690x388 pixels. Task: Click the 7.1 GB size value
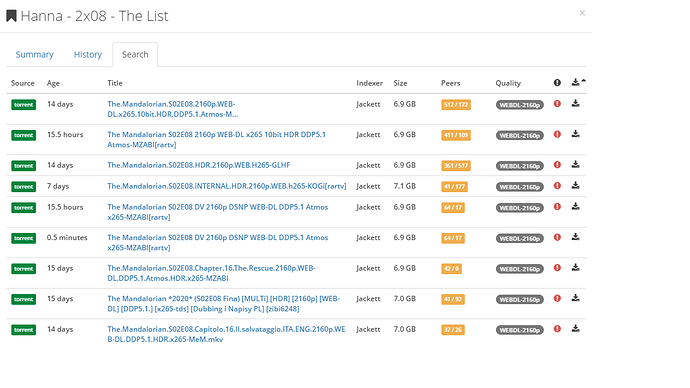pyautogui.click(x=404, y=186)
